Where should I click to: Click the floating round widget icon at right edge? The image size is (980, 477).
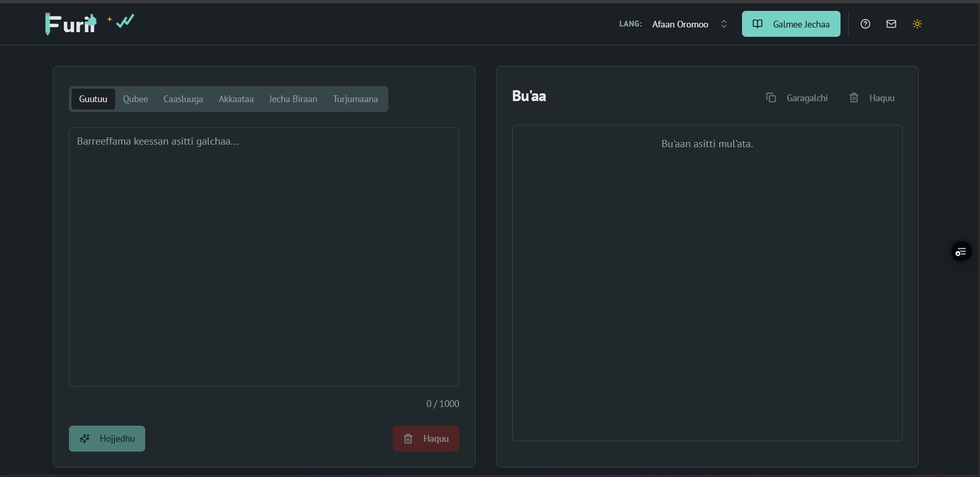pyautogui.click(x=961, y=251)
